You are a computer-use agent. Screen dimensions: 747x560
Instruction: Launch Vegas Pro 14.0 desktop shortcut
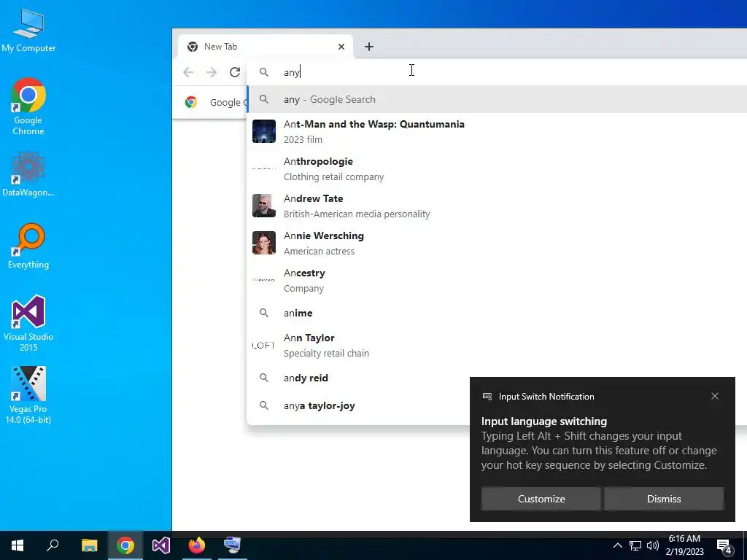(x=28, y=395)
